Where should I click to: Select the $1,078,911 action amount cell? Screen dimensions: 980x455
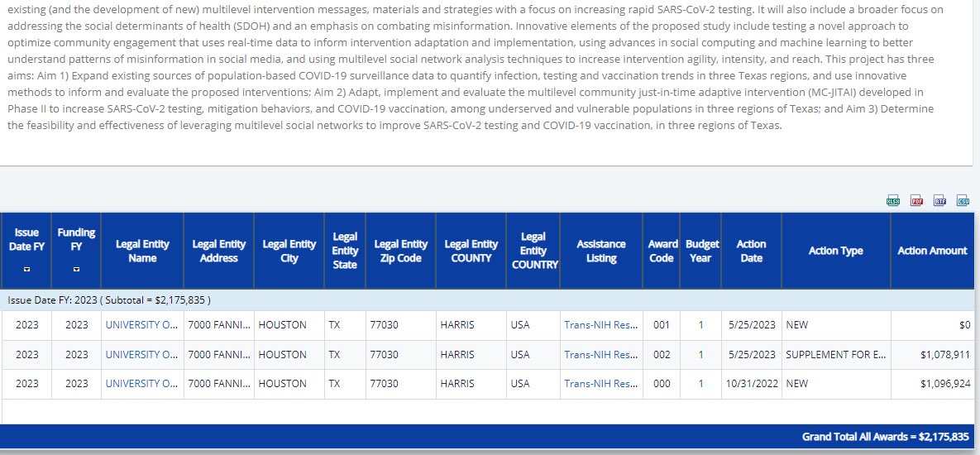click(x=933, y=354)
